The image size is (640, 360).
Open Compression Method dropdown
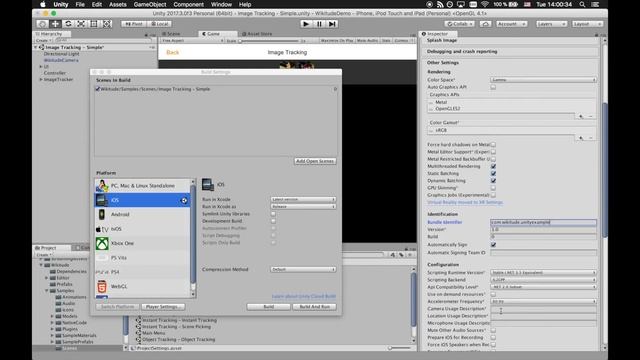(303, 269)
